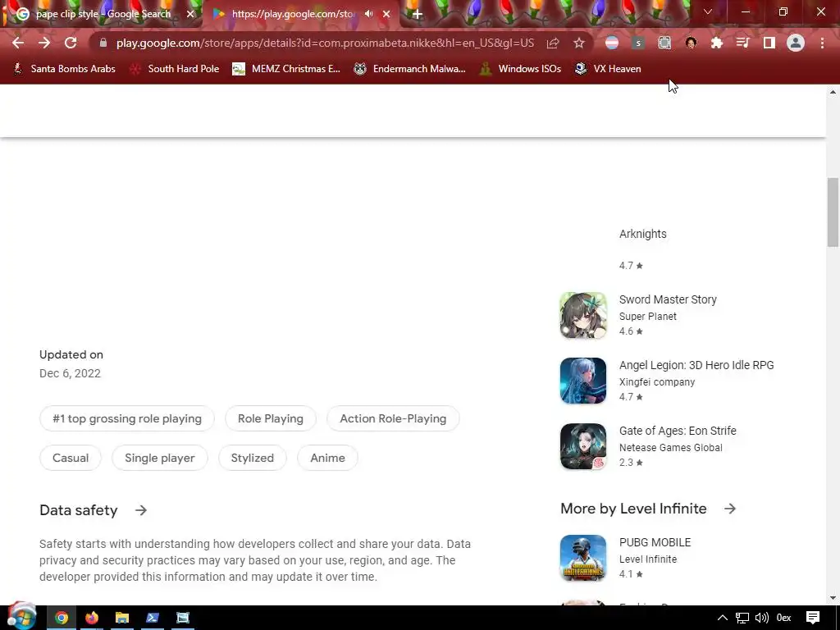Open the Chrome profile avatar
The width and height of the screenshot is (840, 630).
coord(796,43)
